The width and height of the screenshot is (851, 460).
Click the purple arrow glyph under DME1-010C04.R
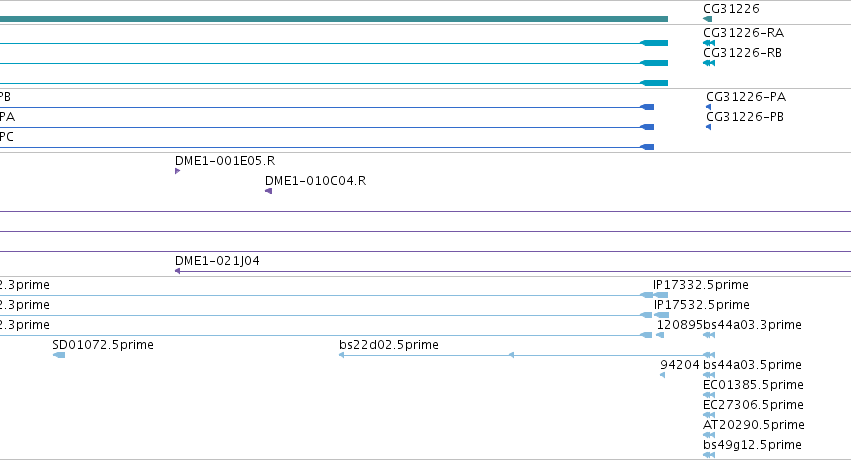(x=268, y=191)
